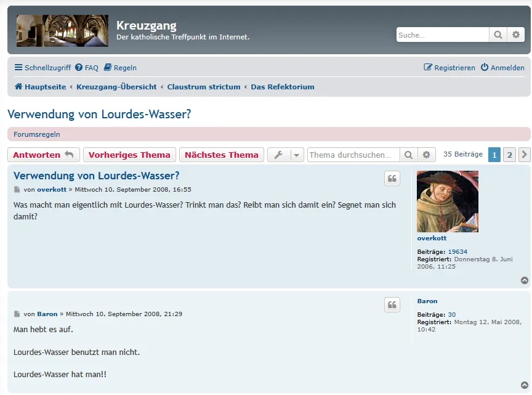Image resolution: width=532 pixels, height=395 pixels.
Task: Expand the topic tools wrench dropdown
Action: coord(286,155)
